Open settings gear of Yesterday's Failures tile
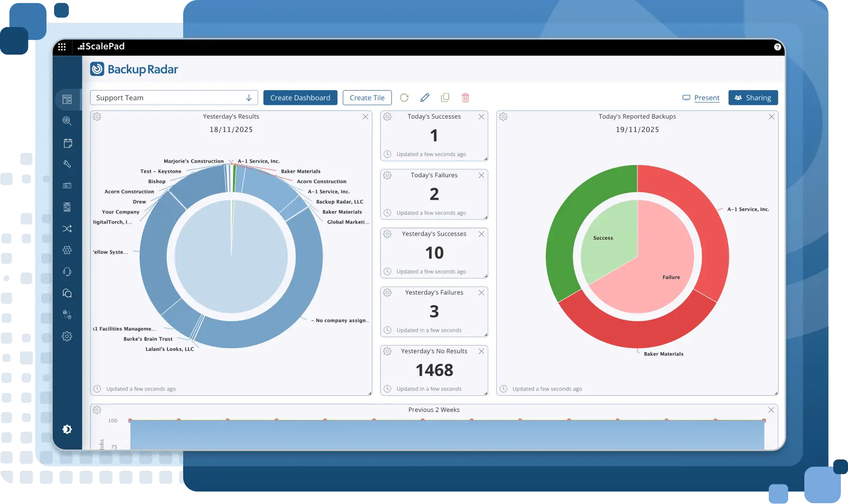Viewport: 848px width, 504px height. [387, 293]
